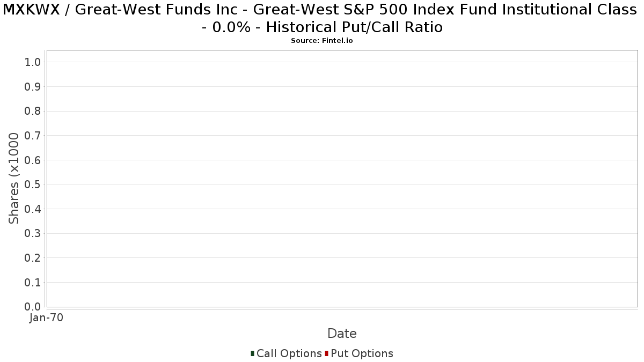Click the Source: Fintel.io text
This screenshot has width=644, height=362.
click(x=321, y=41)
